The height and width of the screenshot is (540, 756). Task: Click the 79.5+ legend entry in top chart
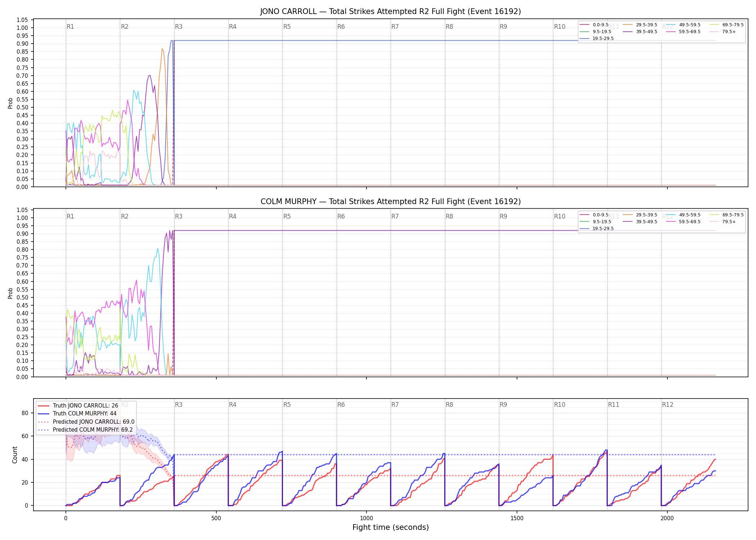723,32
